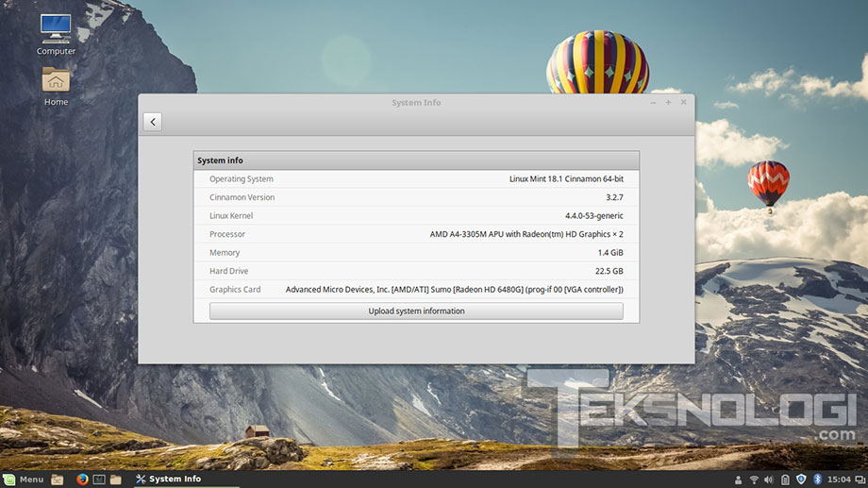The image size is (868, 488).
Task: Click the 'Cinnamon Version' label
Action: 242,197
